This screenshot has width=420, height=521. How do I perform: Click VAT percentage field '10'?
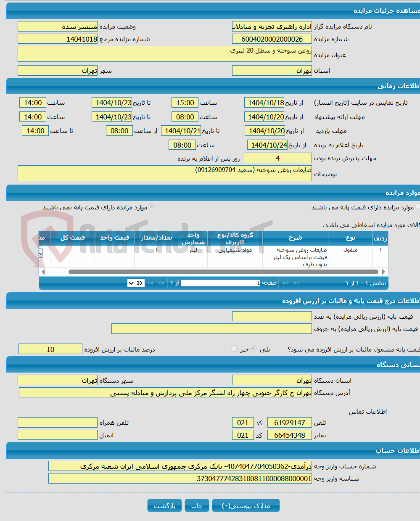click(x=50, y=349)
